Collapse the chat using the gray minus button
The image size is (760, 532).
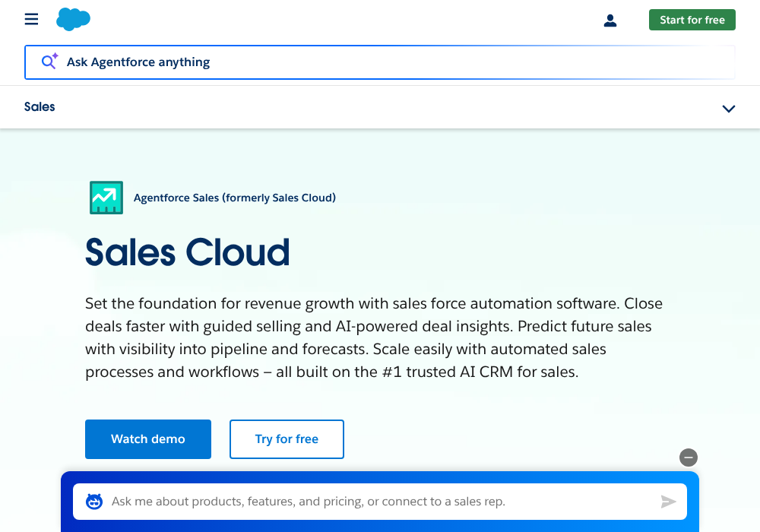click(x=689, y=458)
